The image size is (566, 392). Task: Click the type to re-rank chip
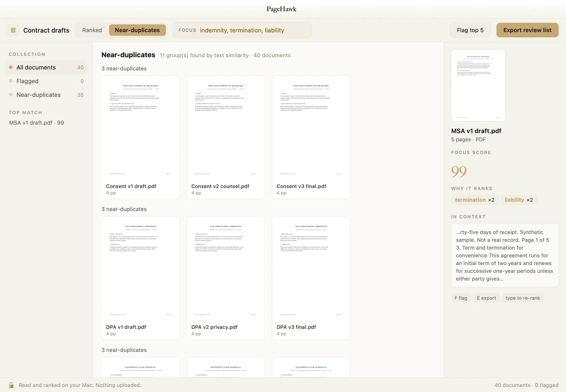click(523, 298)
